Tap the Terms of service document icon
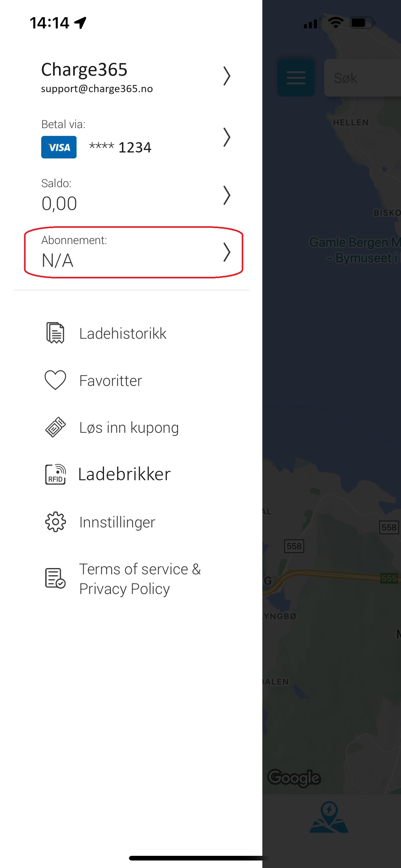Viewport: 401px width, 868px height. 56,578
